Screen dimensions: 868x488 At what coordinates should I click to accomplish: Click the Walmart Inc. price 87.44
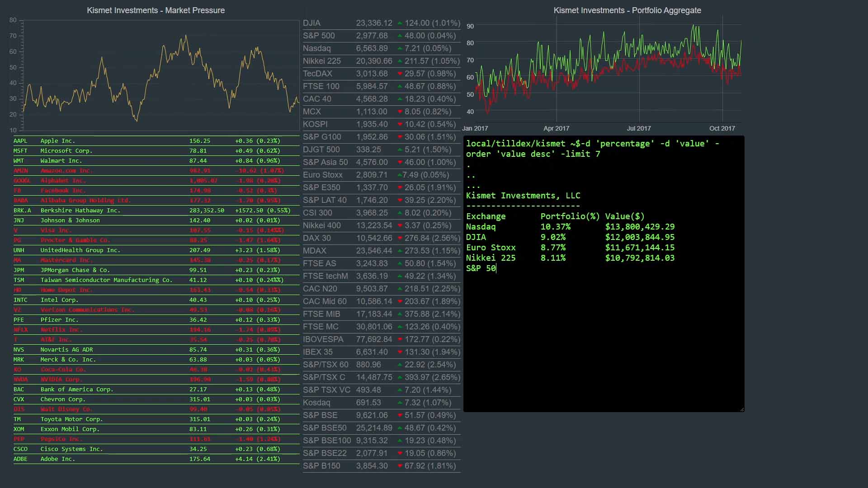[198, 161]
